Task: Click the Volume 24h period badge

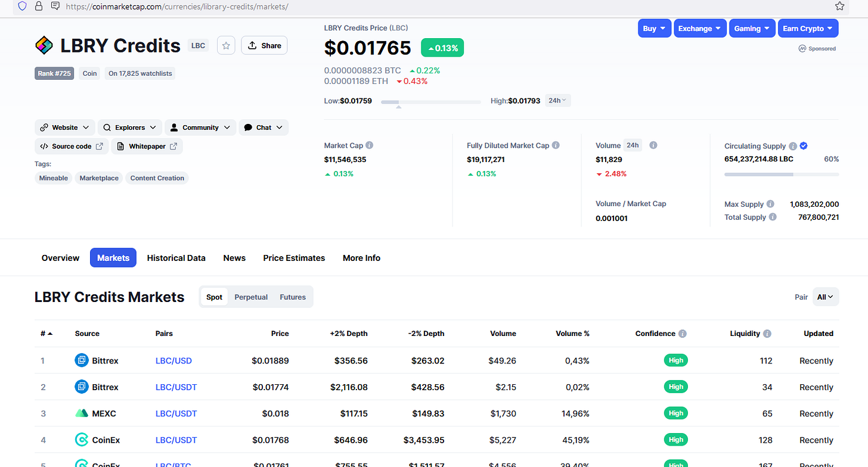Action: (633, 145)
